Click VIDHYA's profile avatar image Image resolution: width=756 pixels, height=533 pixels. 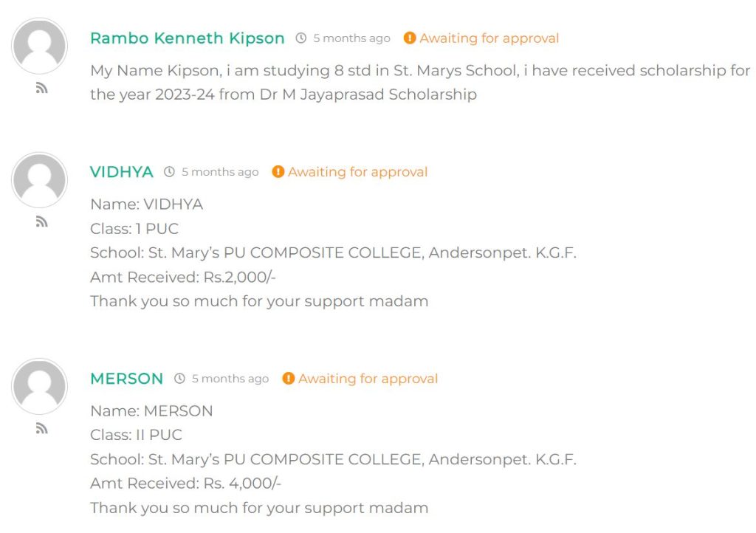[x=40, y=179]
